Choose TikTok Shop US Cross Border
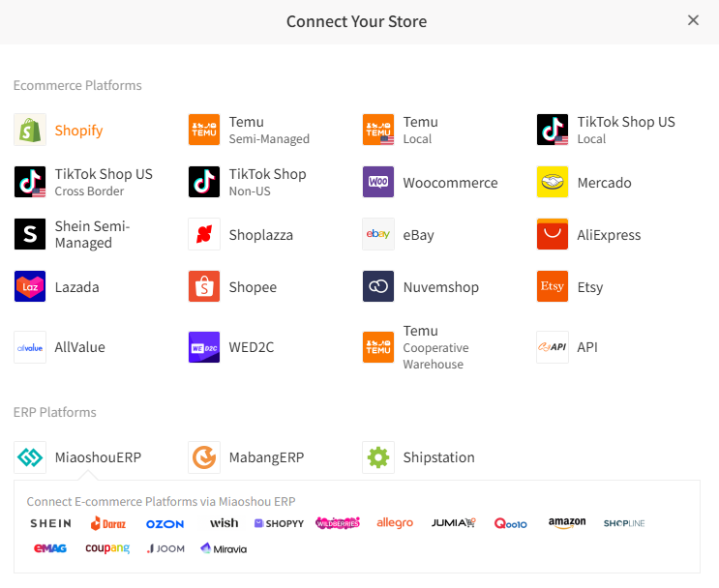 tap(103, 182)
